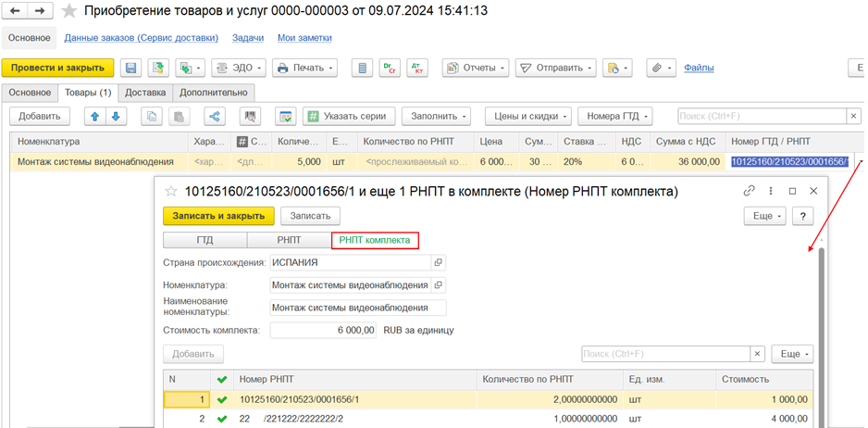
Task: Open the ЭДО dropdown menu
Action: pyautogui.click(x=239, y=68)
